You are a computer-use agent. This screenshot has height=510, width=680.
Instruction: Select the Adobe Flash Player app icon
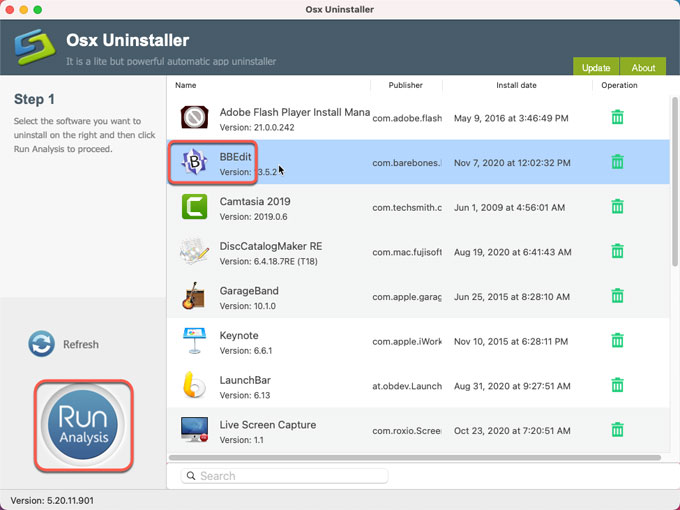pos(194,117)
